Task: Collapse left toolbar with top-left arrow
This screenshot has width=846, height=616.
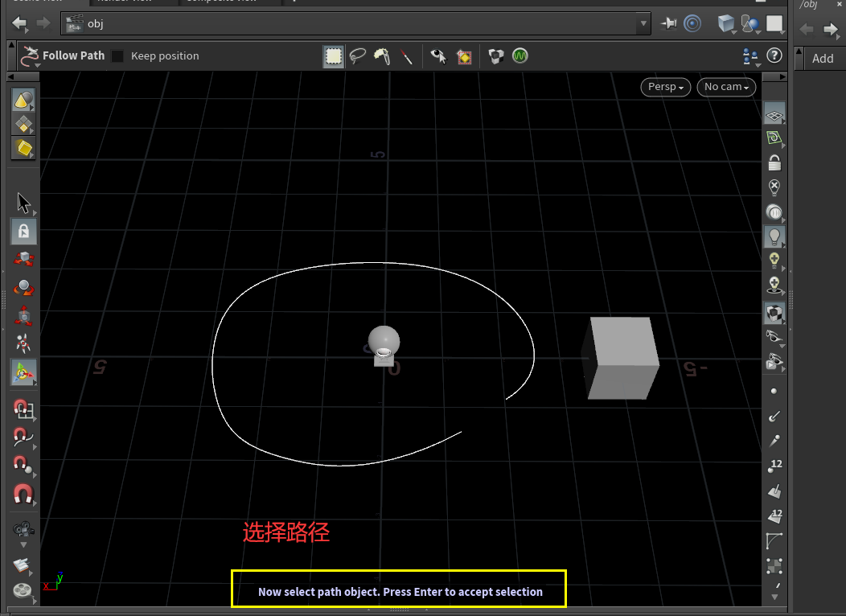Action: point(10,77)
